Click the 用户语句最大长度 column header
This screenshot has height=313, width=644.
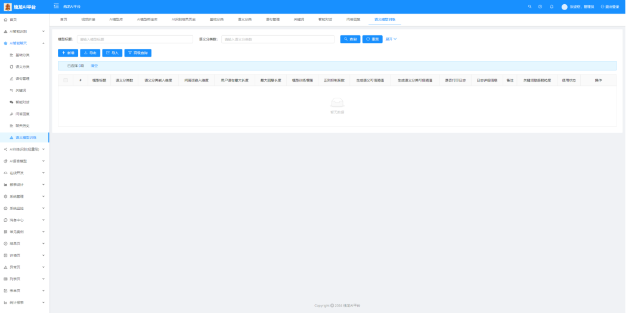click(x=234, y=80)
